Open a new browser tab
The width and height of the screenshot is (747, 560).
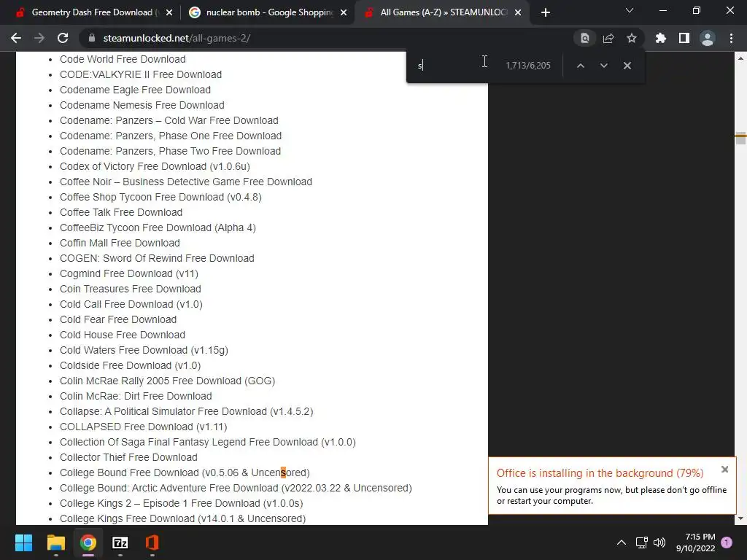546,12
